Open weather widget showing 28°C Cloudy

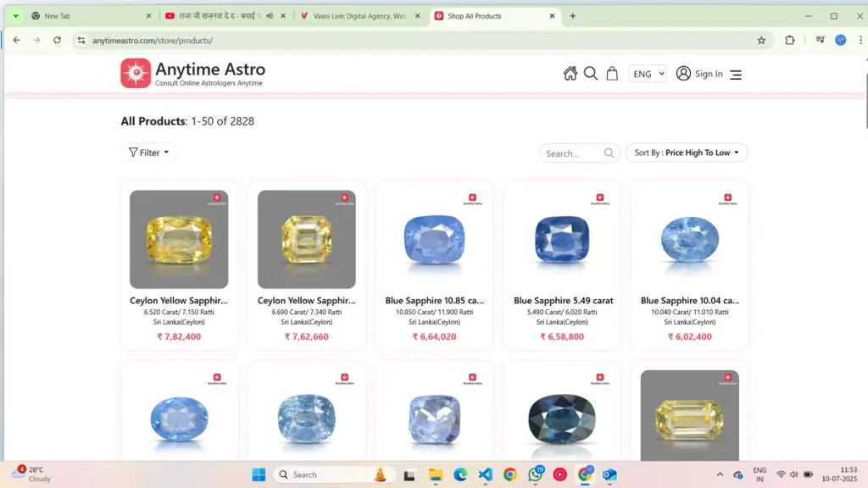click(32, 474)
